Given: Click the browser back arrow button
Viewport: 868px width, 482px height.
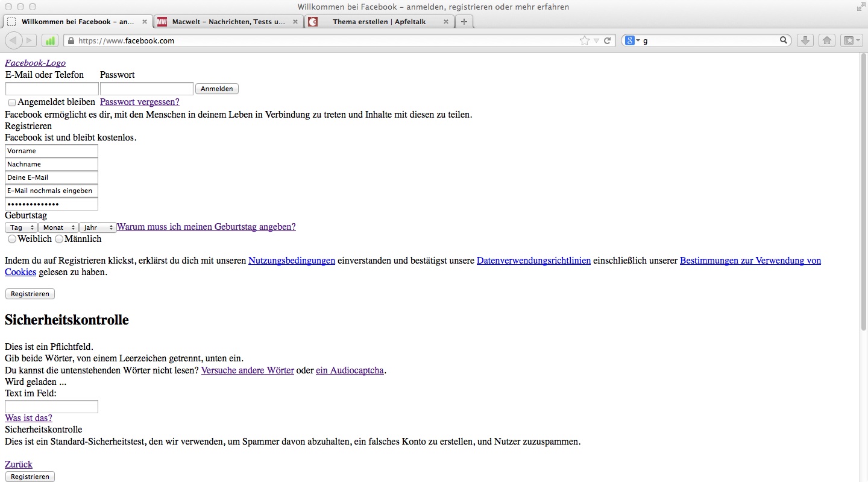Looking at the screenshot, I should [13, 40].
